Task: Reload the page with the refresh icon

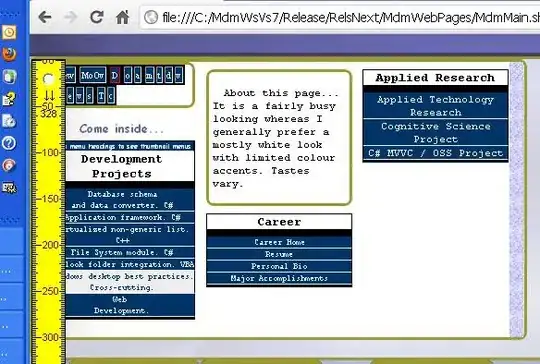Action: coord(97,17)
